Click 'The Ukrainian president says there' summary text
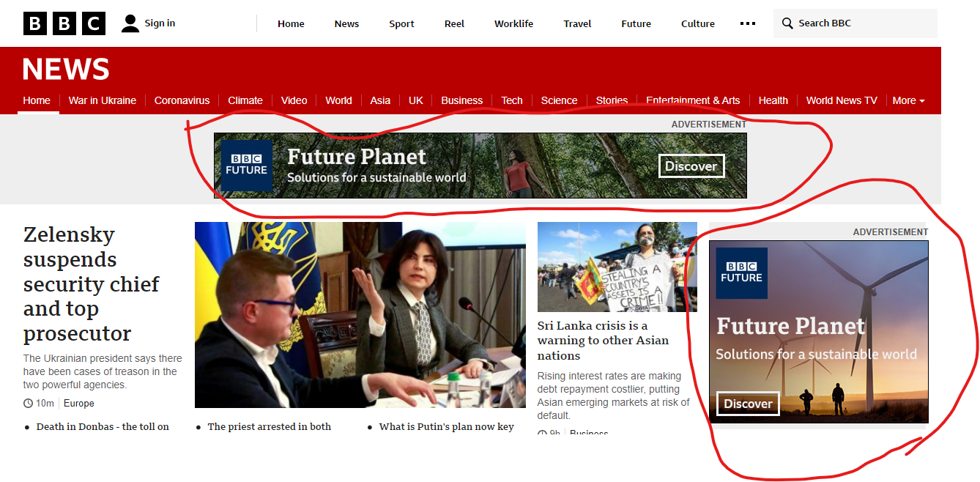The width and height of the screenshot is (980, 482). (x=103, y=358)
